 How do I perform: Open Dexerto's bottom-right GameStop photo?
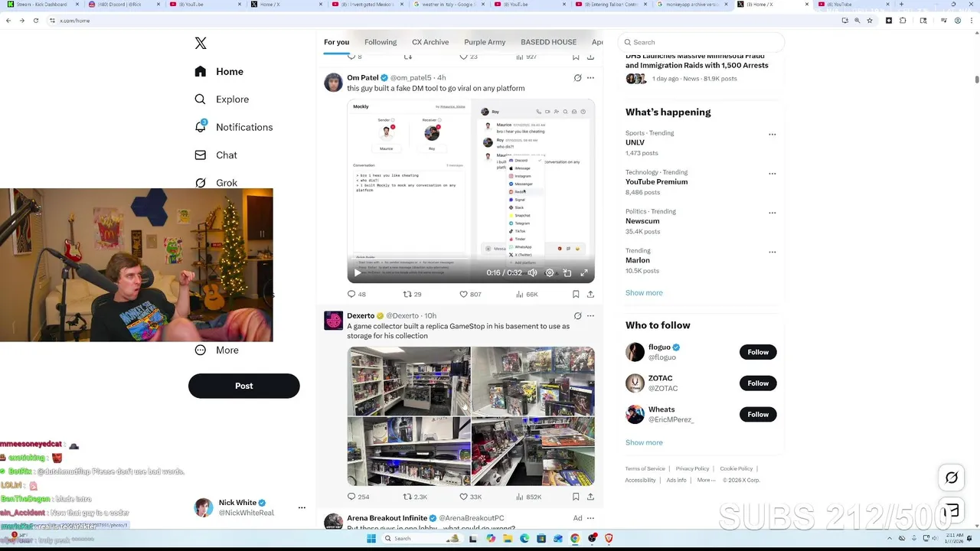tap(533, 452)
